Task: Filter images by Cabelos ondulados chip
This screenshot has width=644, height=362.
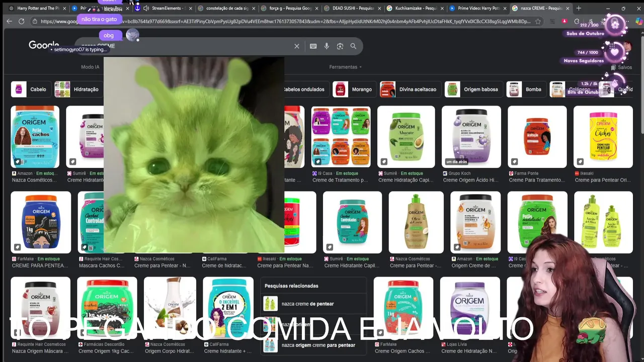Action: 303,89
